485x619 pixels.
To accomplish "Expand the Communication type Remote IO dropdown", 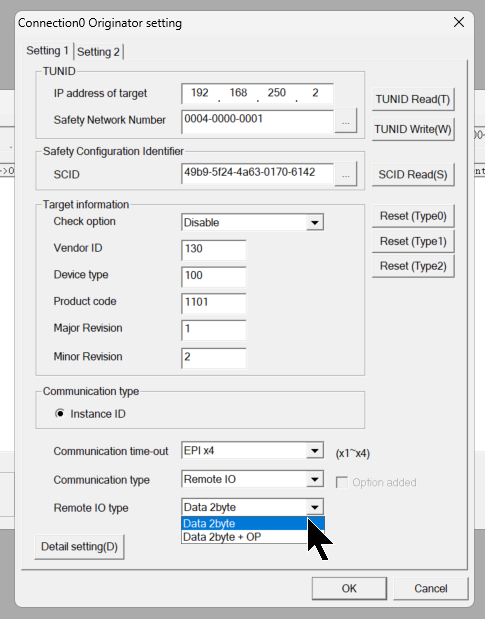I will pyautogui.click(x=315, y=479).
